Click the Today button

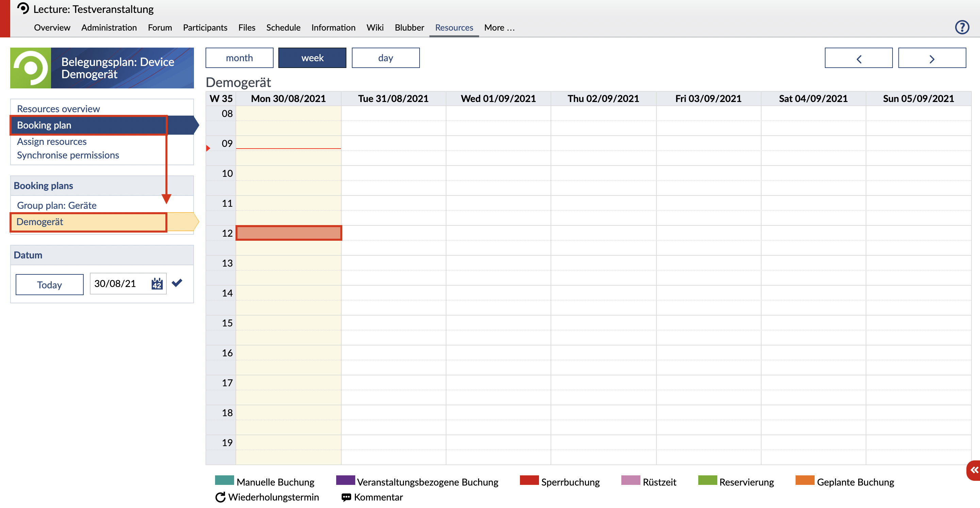tap(49, 284)
